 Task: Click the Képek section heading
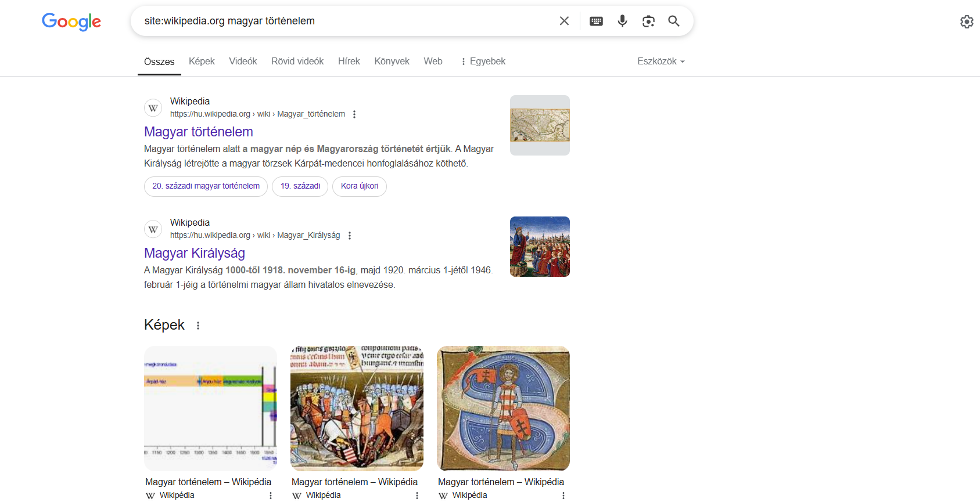(164, 325)
